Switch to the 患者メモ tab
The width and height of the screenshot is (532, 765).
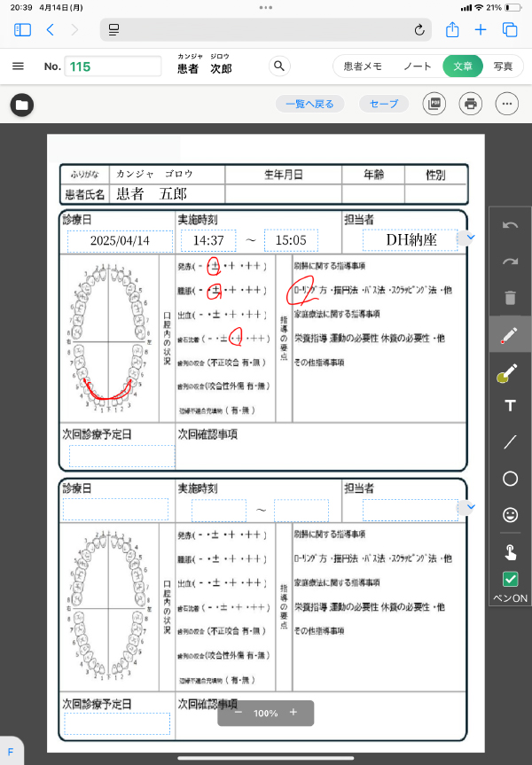[x=363, y=66]
